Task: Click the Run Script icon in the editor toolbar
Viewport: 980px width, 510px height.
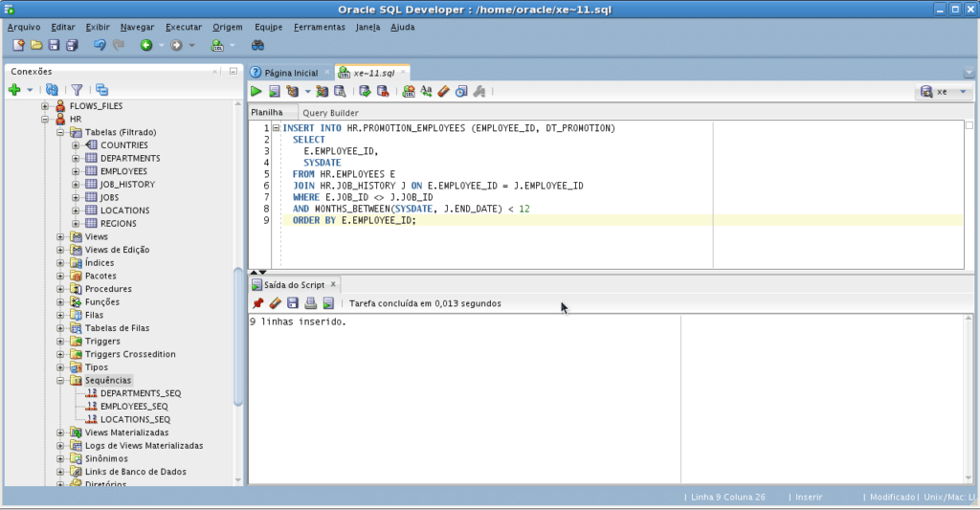Action: pyautogui.click(x=274, y=92)
